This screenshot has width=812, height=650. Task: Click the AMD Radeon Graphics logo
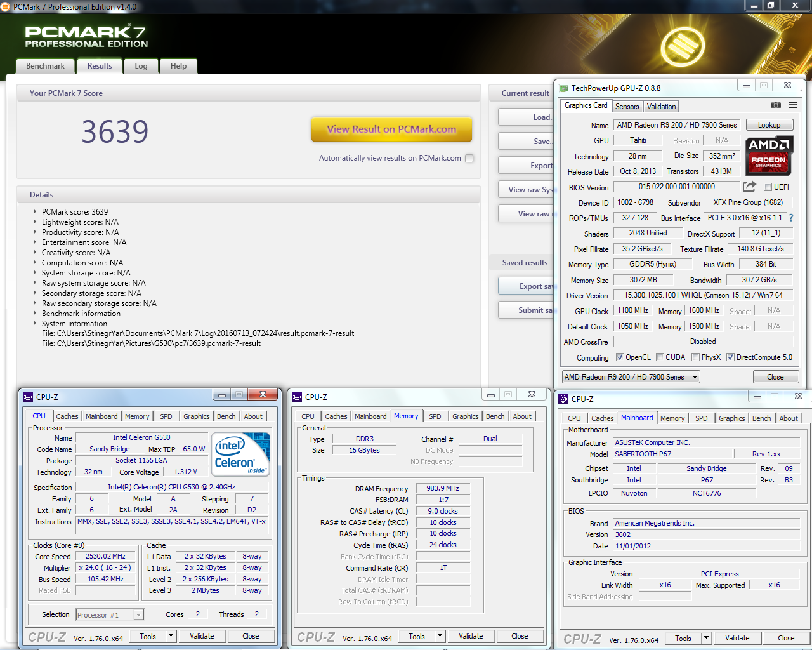[769, 155]
